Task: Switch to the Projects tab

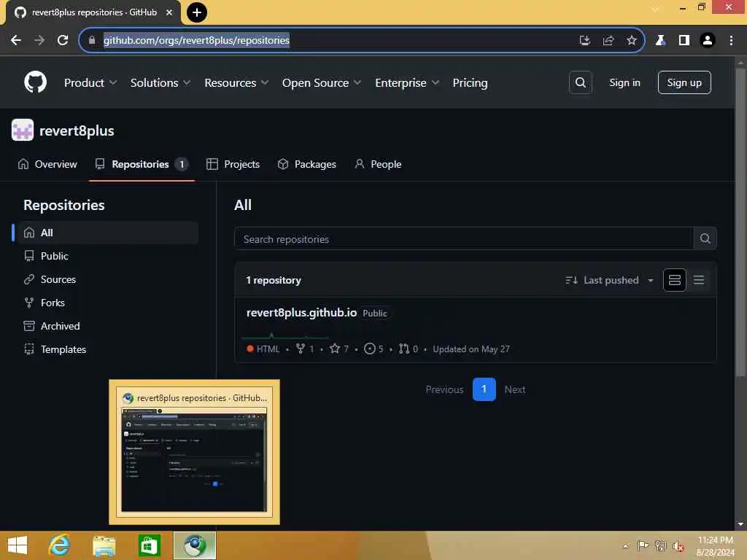Action: (233, 164)
